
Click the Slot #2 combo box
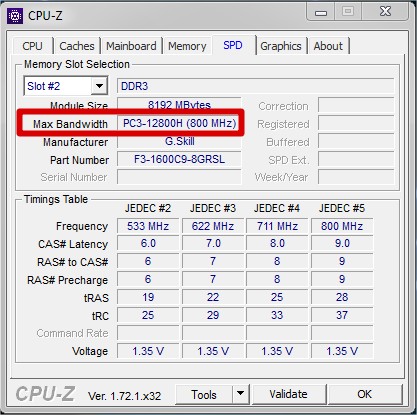coord(66,86)
